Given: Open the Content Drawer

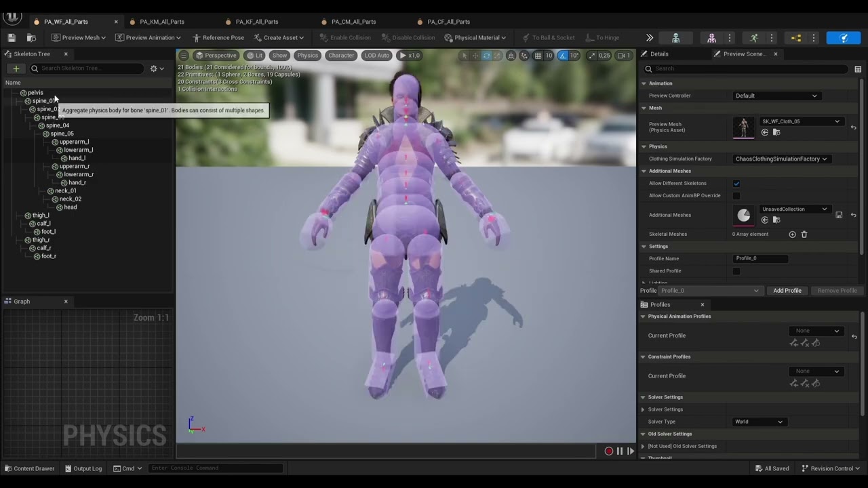Looking at the screenshot, I should pyautogui.click(x=29, y=468).
